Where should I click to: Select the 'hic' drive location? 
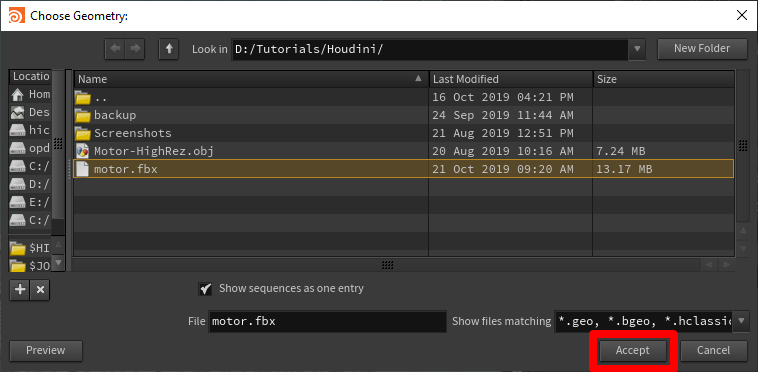(x=30, y=130)
